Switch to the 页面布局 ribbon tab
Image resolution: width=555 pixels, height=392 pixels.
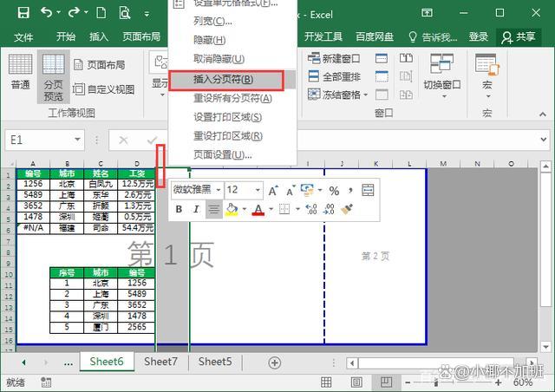pos(141,36)
